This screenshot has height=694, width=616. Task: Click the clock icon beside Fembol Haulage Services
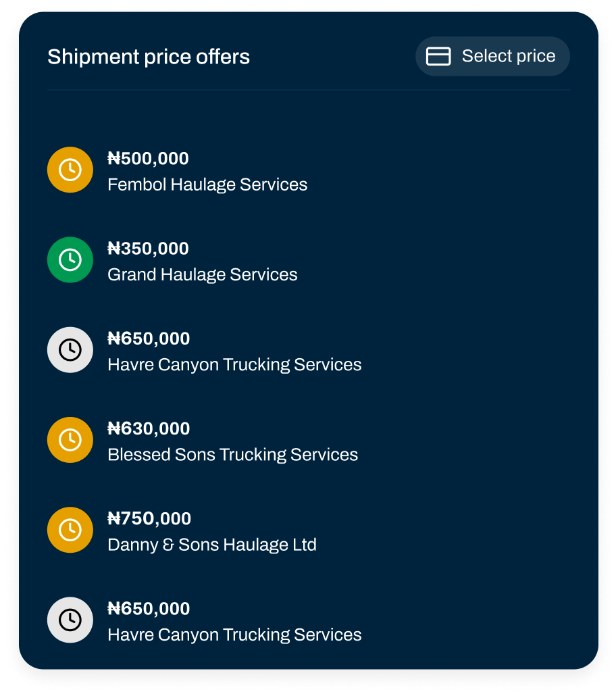pyautogui.click(x=70, y=170)
